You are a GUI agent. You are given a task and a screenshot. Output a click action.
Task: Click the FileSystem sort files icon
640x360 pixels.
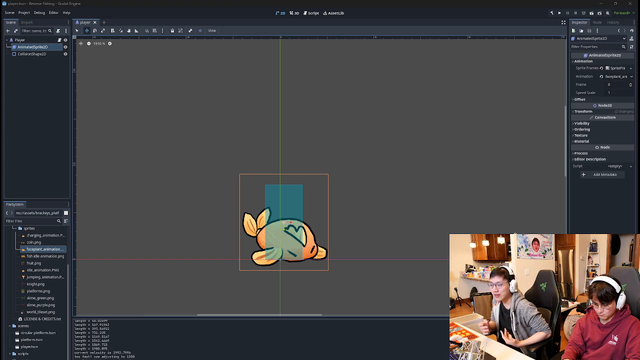[66, 221]
